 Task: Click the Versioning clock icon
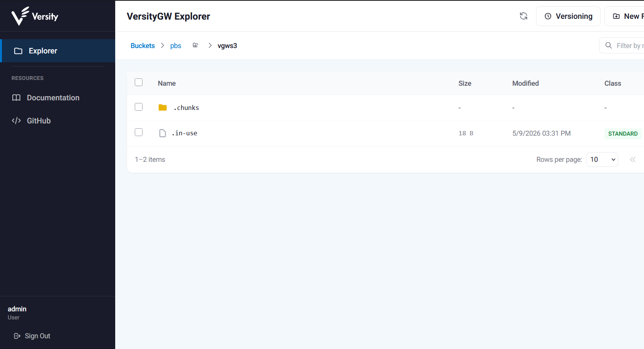(548, 16)
